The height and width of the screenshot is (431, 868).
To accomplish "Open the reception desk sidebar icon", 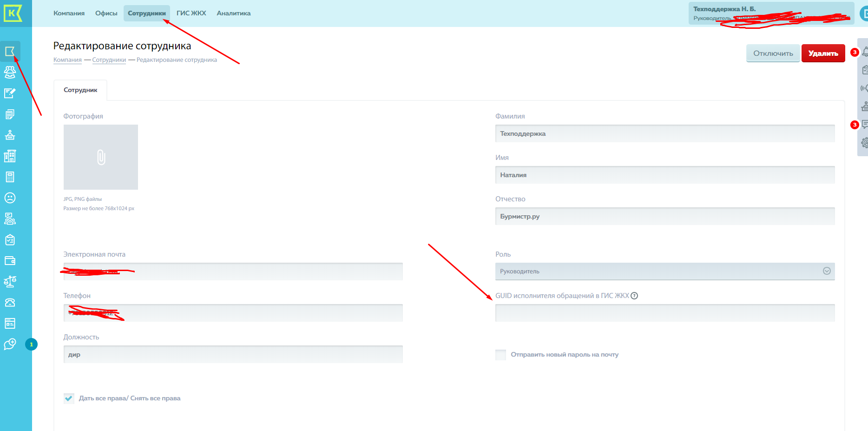I will pyautogui.click(x=10, y=135).
